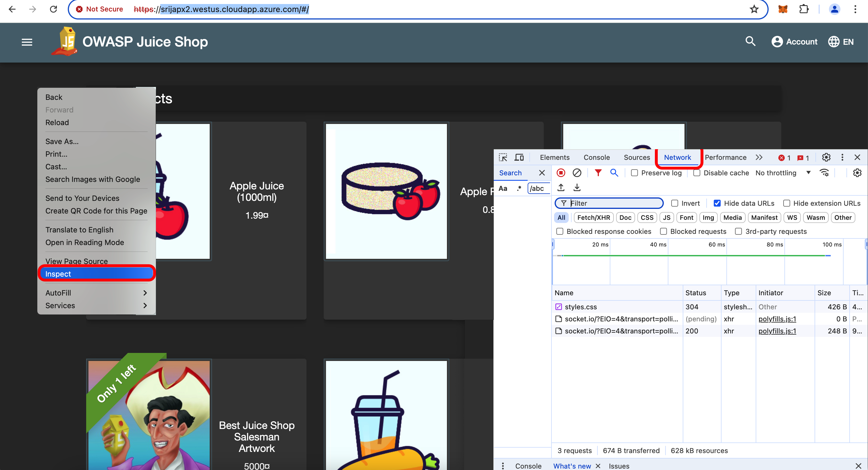Open the drawer three-dot menu beside Console

503,466
